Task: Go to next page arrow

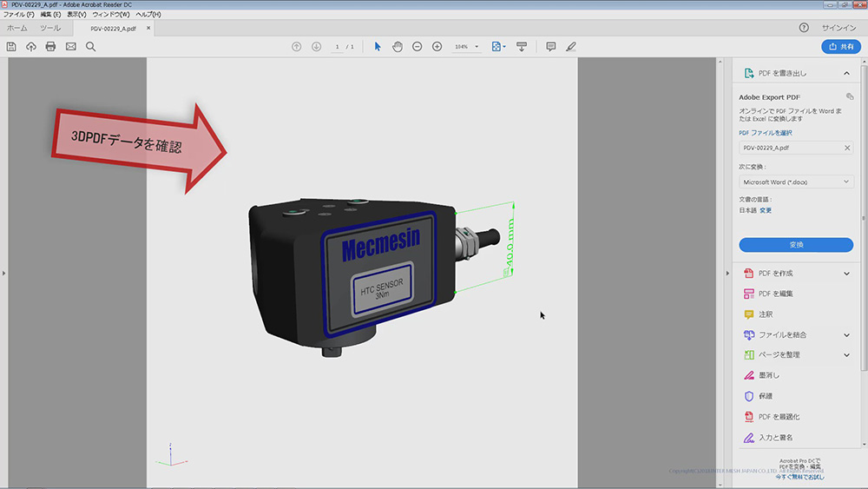Action: click(316, 47)
